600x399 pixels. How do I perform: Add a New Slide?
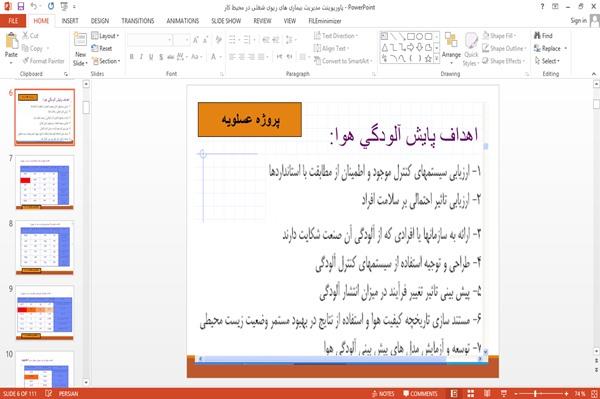[x=80, y=49]
